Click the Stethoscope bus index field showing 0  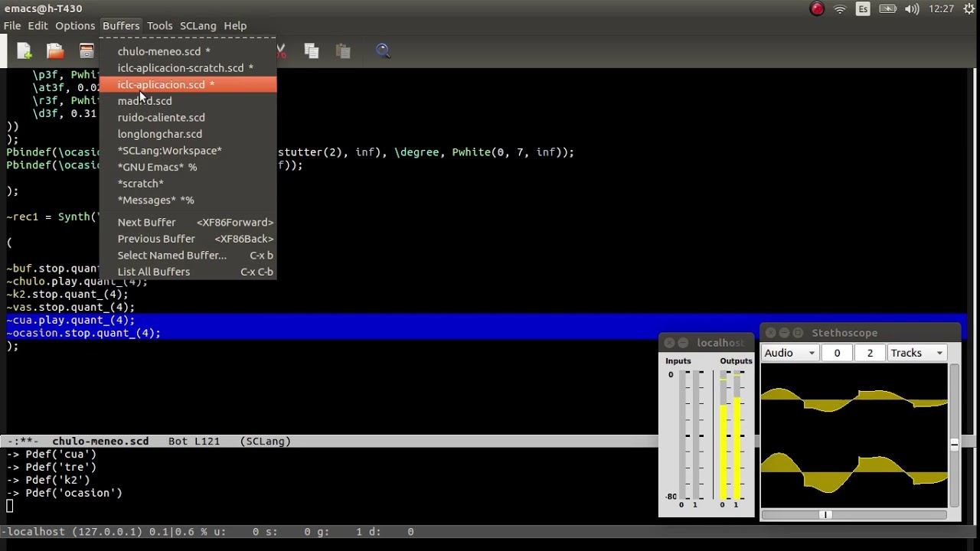(837, 353)
